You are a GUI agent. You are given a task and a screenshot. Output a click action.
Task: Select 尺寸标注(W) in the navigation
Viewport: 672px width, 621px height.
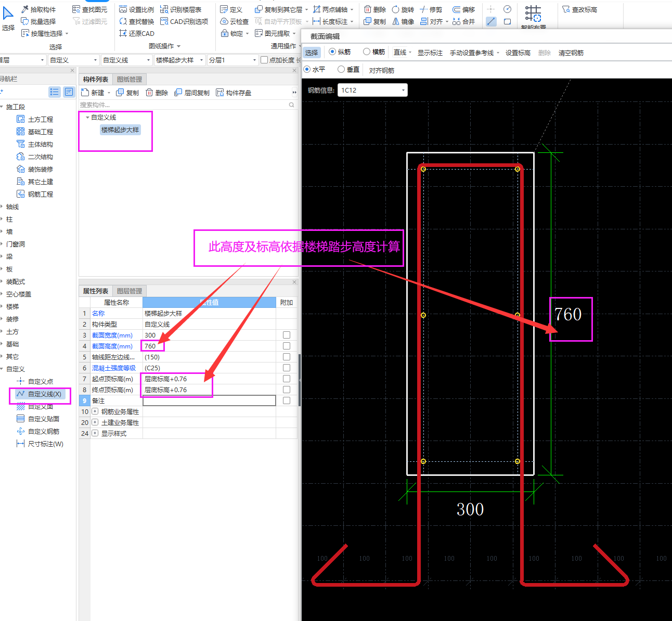40,444
